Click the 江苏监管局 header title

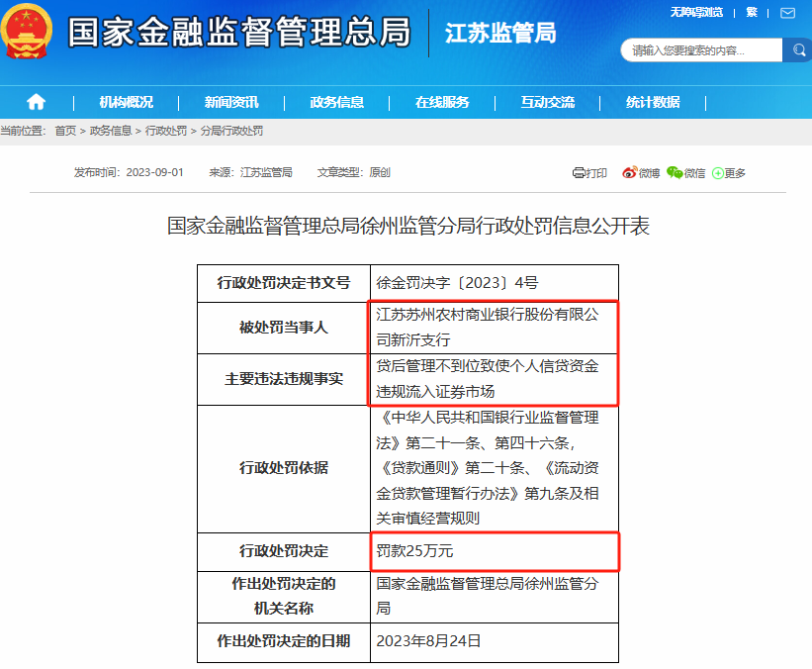[x=500, y=33]
